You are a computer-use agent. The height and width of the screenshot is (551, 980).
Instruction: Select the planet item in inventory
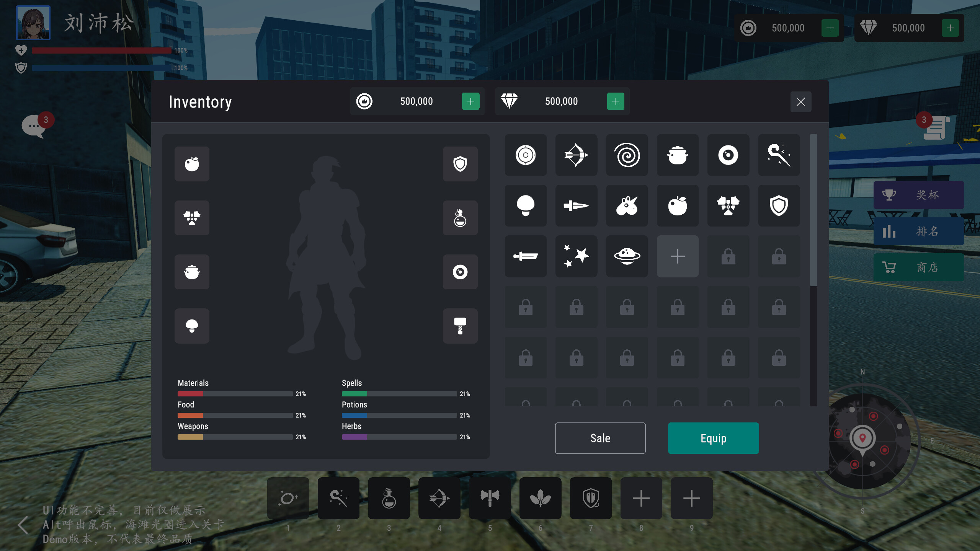(x=627, y=256)
